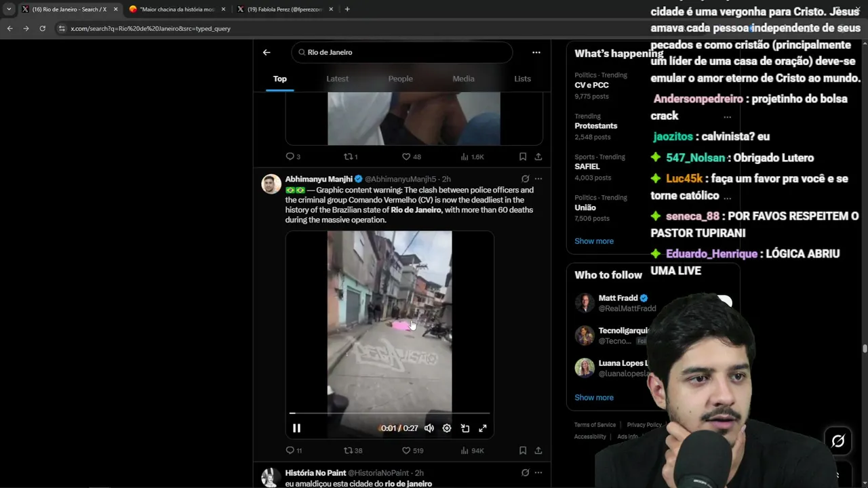The image size is (868, 488).
Task: Navigate back in browser
Action: pos(9,28)
